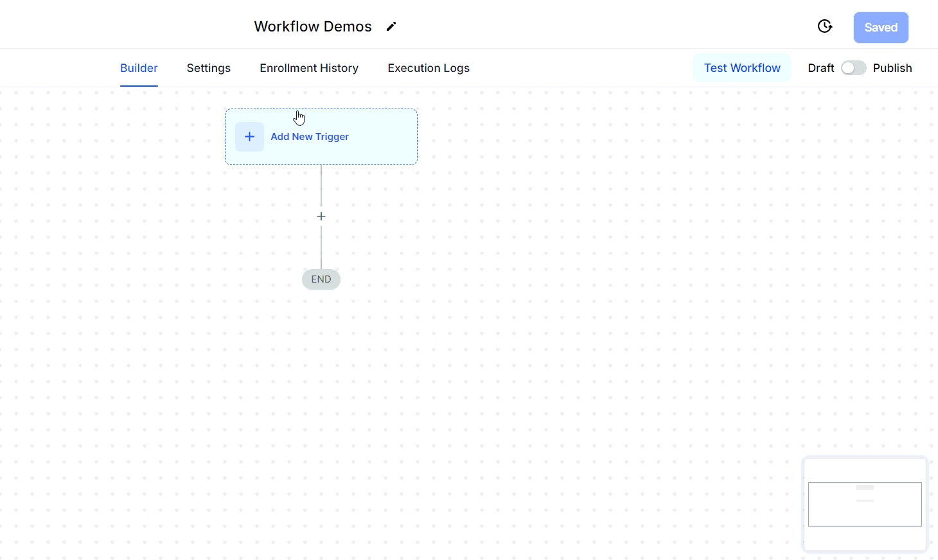Screen dimensions: 938x560
Task: Toggle the Draft/Publish switch
Action: click(853, 68)
